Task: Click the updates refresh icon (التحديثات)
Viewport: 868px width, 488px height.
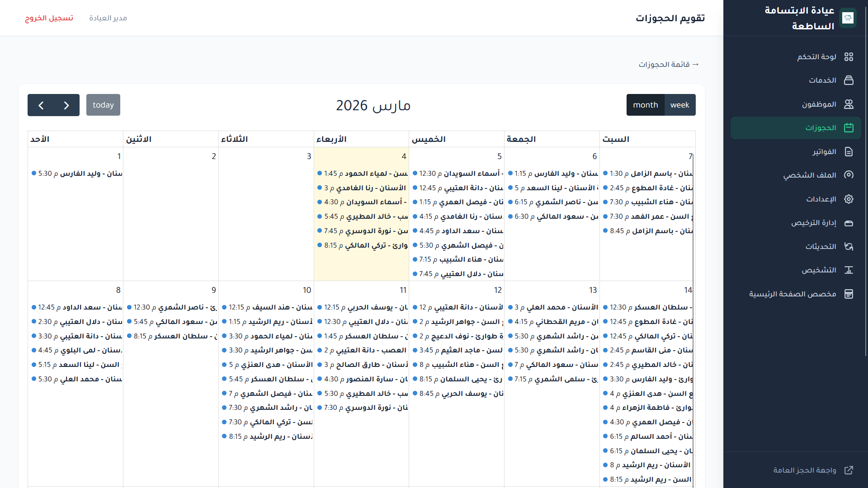Action: (849, 247)
